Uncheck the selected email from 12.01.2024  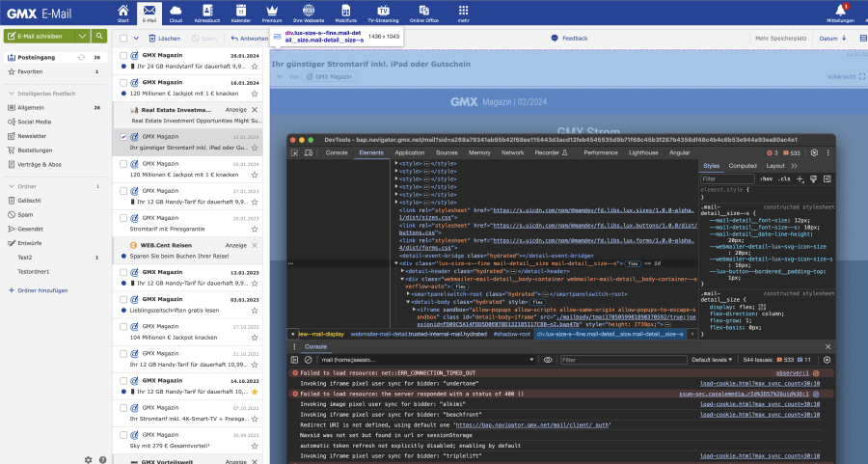[x=122, y=137]
